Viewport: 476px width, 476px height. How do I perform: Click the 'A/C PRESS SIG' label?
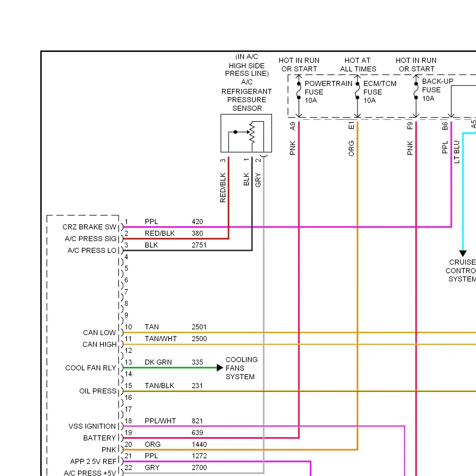[x=91, y=239]
